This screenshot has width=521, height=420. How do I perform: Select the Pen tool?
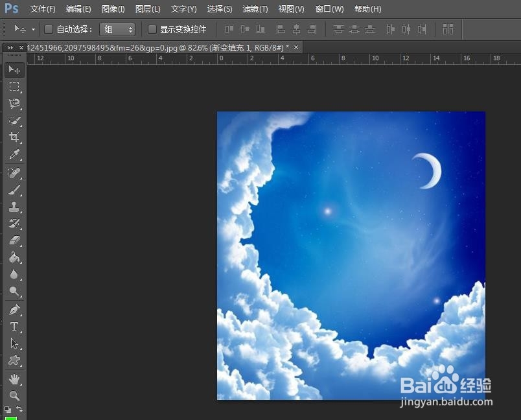tap(14, 310)
